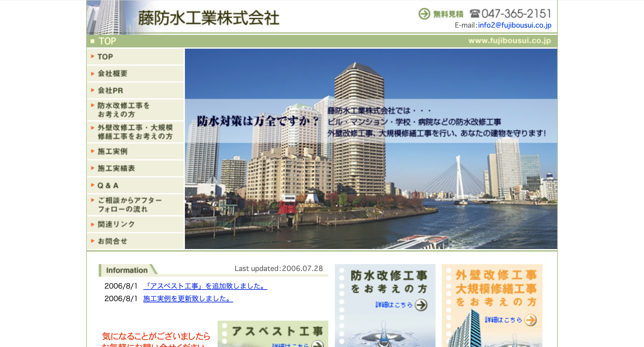Click the green arrow free estimate icon
Screen dimensions: 644x347
(424, 14)
